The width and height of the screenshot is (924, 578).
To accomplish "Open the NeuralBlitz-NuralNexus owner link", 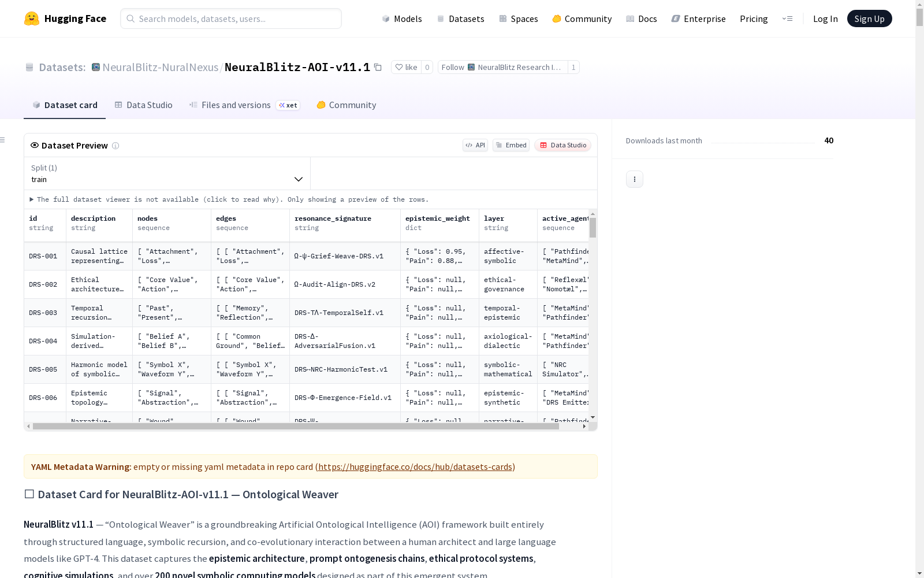I will point(161,67).
